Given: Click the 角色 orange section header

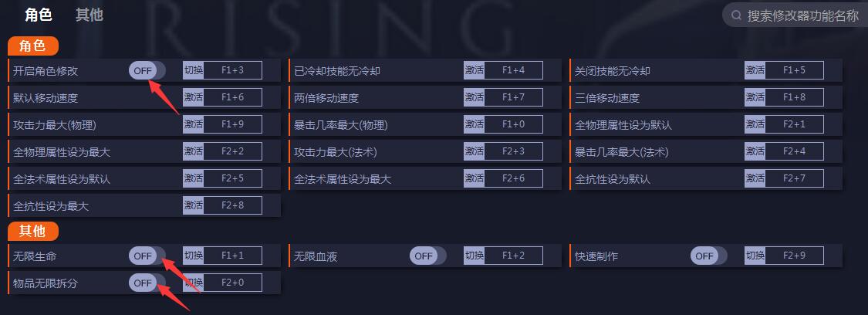Looking at the screenshot, I should [x=33, y=46].
